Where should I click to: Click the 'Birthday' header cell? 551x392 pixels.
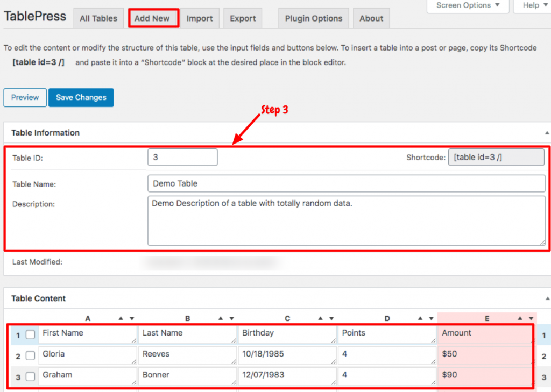(287, 334)
